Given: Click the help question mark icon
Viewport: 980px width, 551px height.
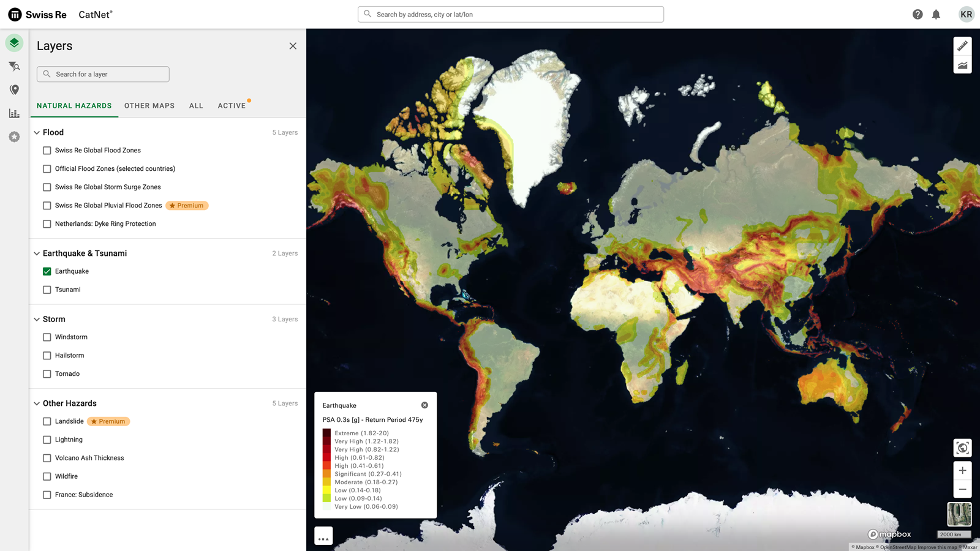Looking at the screenshot, I should 917,15.
